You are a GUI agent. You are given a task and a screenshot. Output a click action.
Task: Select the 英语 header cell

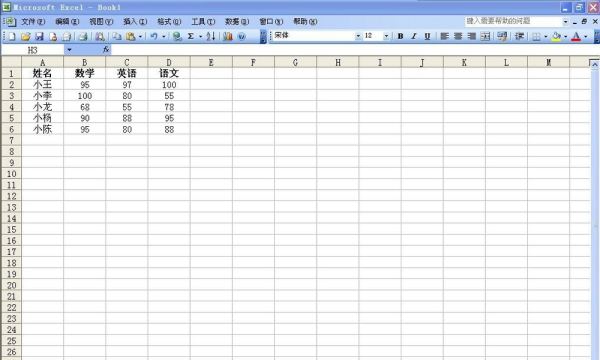127,73
